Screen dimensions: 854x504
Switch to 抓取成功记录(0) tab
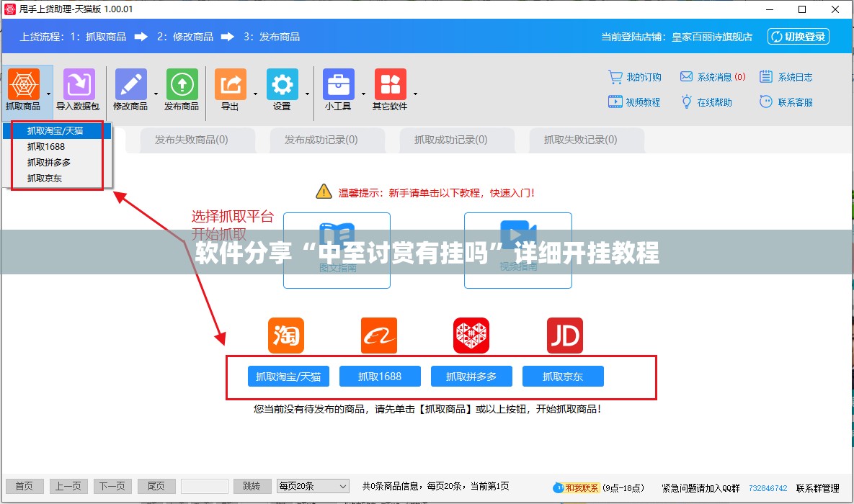click(x=457, y=140)
